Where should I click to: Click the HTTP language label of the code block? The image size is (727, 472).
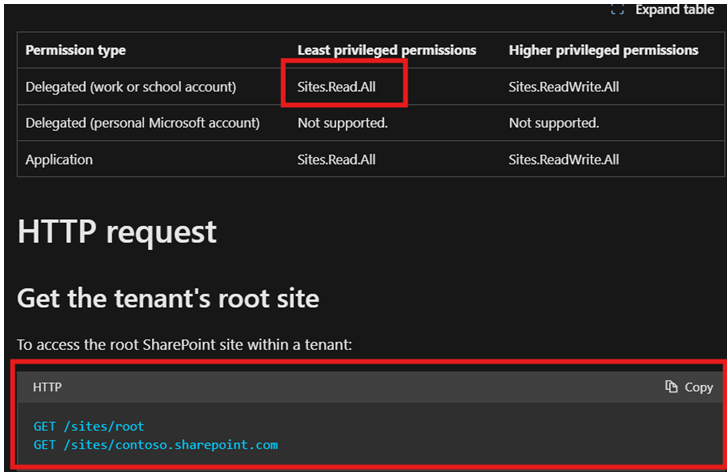pyautogui.click(x=47, y=387)
